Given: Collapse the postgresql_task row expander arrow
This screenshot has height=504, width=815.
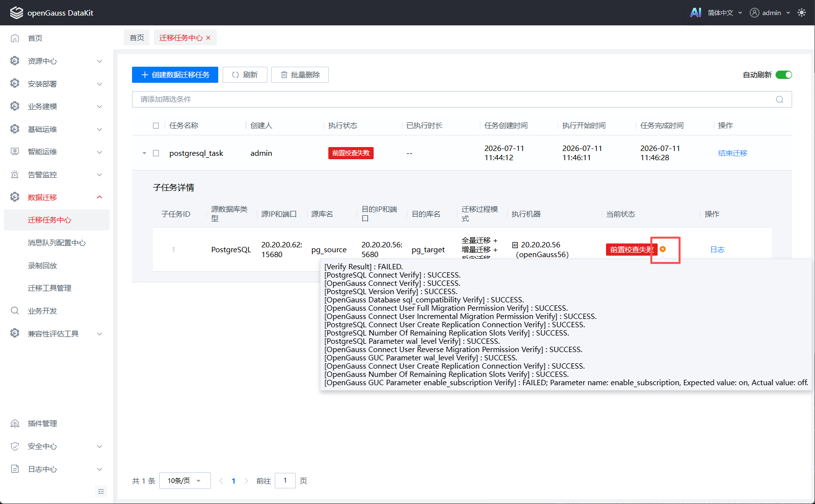Looking at the screenshot, I should coord(144,153).
